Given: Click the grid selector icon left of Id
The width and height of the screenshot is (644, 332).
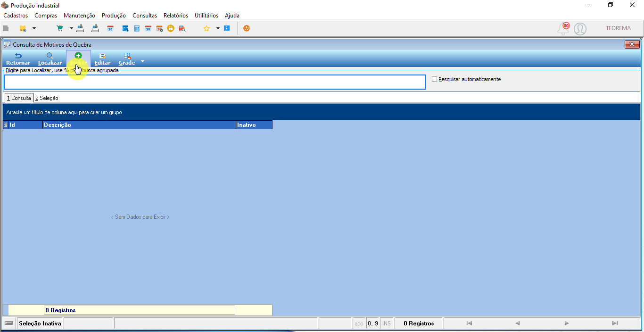Looking at the screenshot, I should (x=6, y=125).
